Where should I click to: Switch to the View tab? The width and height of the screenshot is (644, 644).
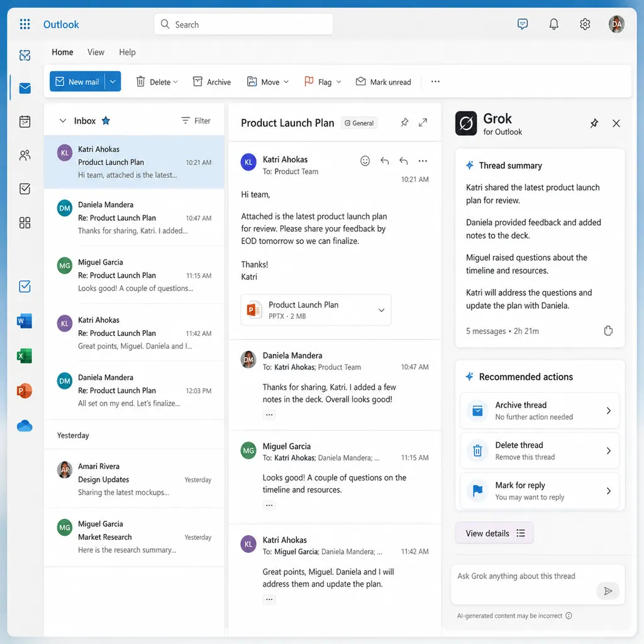coord(96,52)
